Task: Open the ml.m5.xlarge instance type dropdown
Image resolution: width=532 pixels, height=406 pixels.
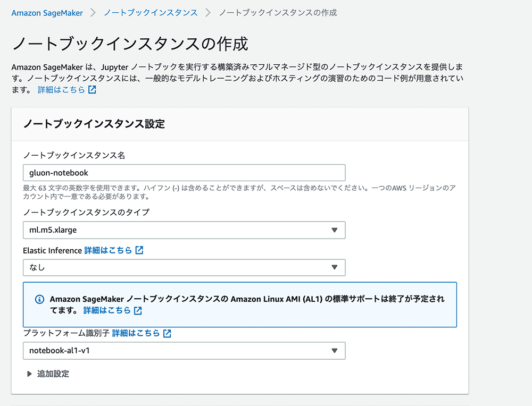Action: click(x=184, y=230)
